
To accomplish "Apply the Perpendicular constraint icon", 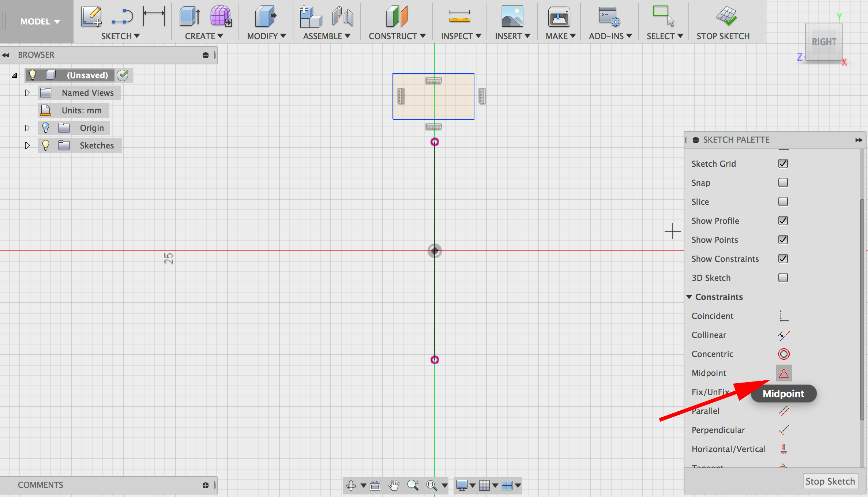I will click(x=784, y=430).
